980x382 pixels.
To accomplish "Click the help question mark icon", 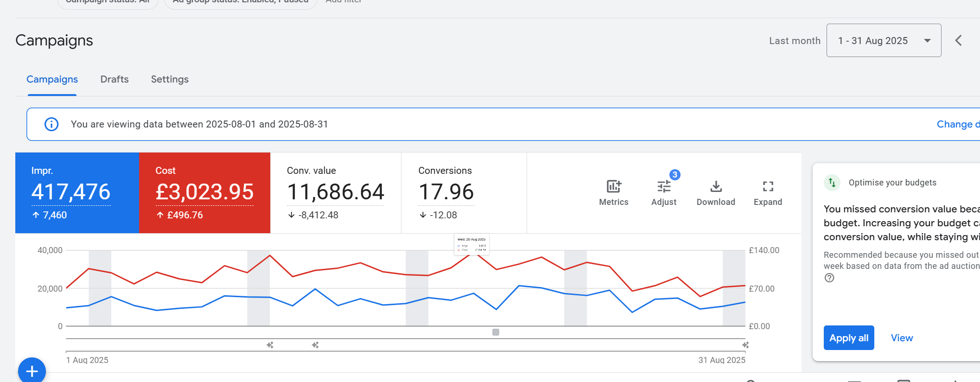I will click(829, 278).
